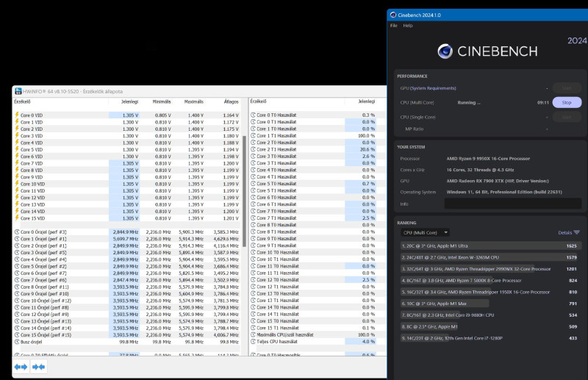Image resolution: width=588 pixels, height=380 pixels.
Task: Click the MP Ratio label in Performance
Action: pyautogui.click(x=415, y=129)
